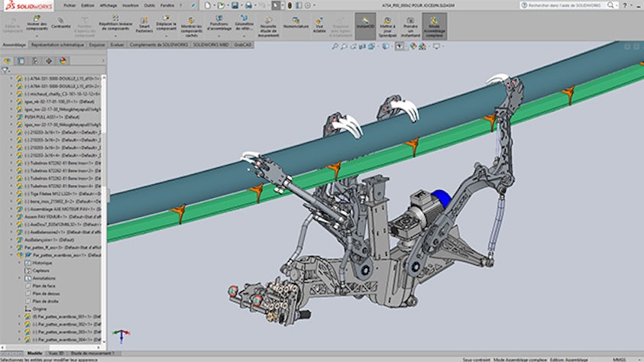Switch to Vues 3D bottom tab
644x362 pixels.
click(57, 353)
